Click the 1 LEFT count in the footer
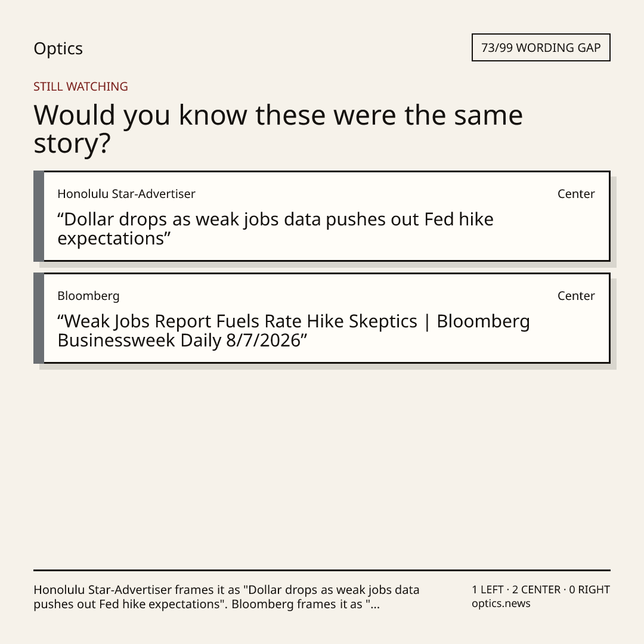644x644 pixels. [x=488, y=590]
